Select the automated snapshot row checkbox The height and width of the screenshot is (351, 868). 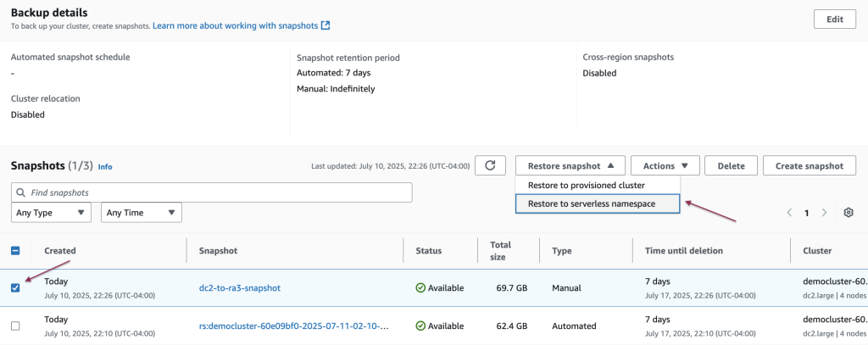pyautogui.click(x=15, y=326)
